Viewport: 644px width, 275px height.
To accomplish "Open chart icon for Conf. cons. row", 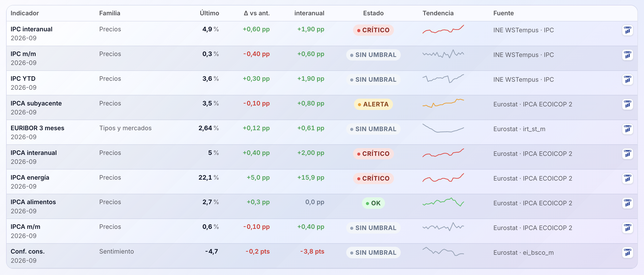I will (x=627, y=253).
